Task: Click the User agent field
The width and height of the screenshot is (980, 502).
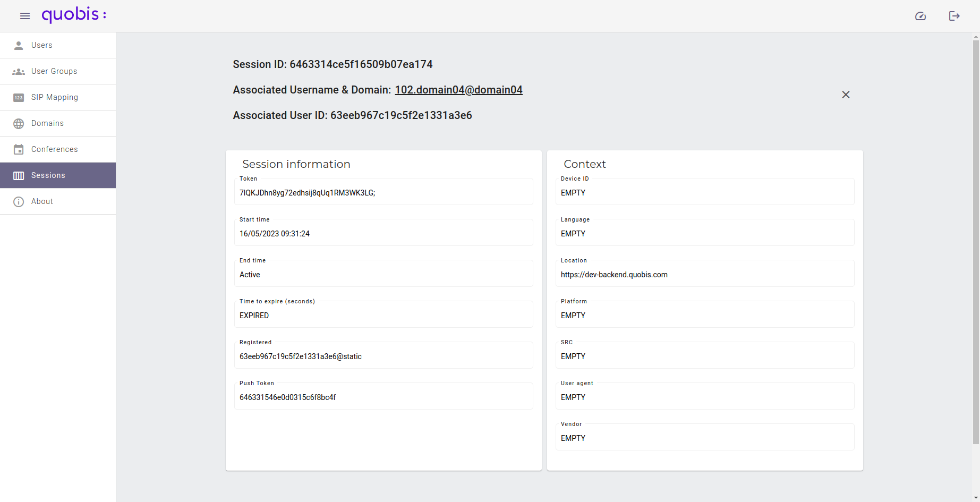Action: point(705,396)
